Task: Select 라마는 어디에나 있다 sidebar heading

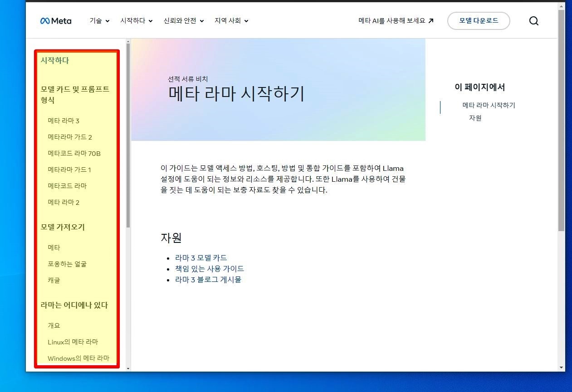Action: click(74, 305)
